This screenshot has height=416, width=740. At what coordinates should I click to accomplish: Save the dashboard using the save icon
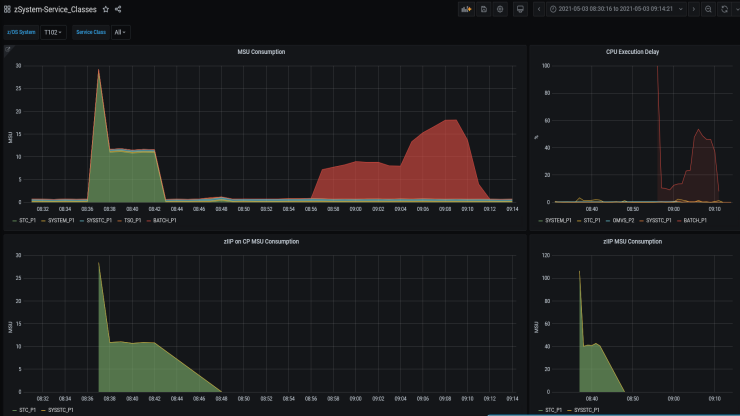[x=484, y=9]
